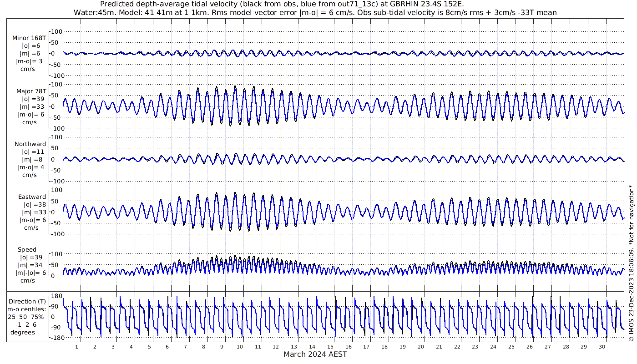This screenshot has width=637, height=364.
Task: Click day '30' on the date axis
Action: click(x=602, y=347)
